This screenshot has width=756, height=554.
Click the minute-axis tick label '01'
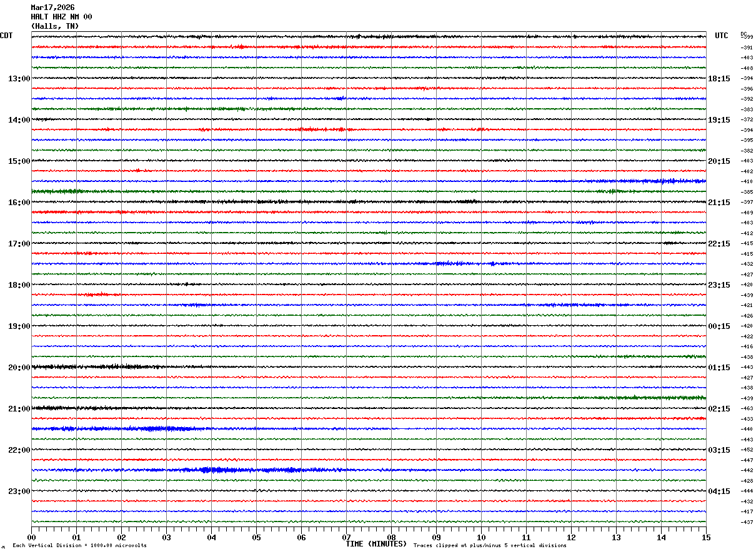(x=76, y=538)
